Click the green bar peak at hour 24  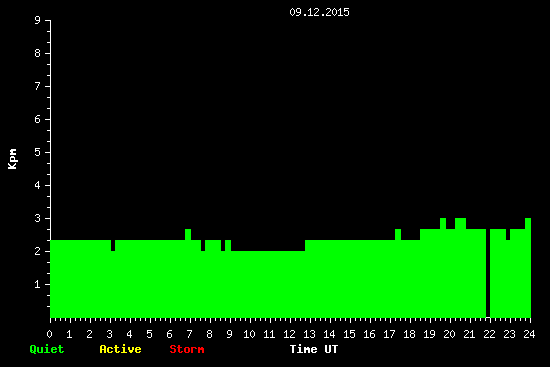(528, 223)
